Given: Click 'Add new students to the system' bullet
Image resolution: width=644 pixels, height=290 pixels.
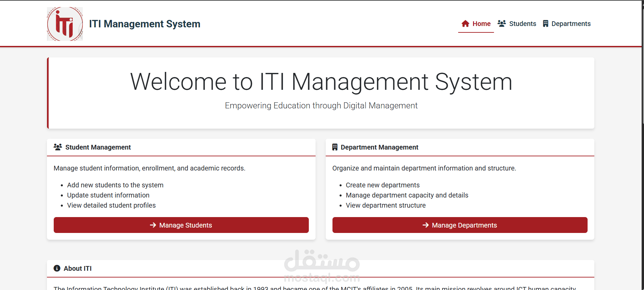Looking at the screenshot, I should pos(115,185).
